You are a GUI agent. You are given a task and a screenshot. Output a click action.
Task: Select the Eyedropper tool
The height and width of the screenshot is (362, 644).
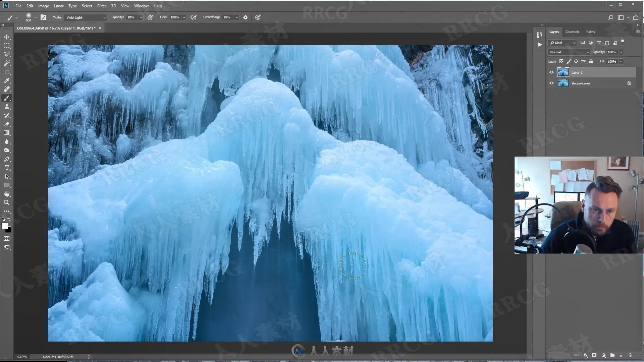click(7, 80)
